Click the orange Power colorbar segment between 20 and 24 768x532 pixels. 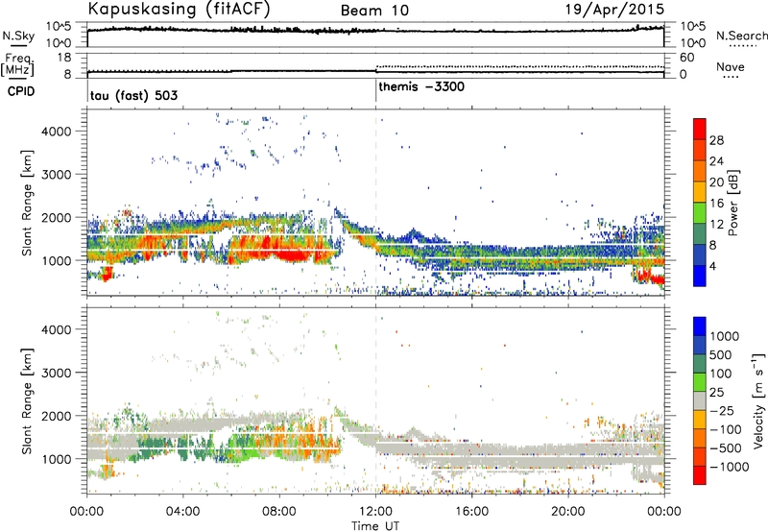700,171
